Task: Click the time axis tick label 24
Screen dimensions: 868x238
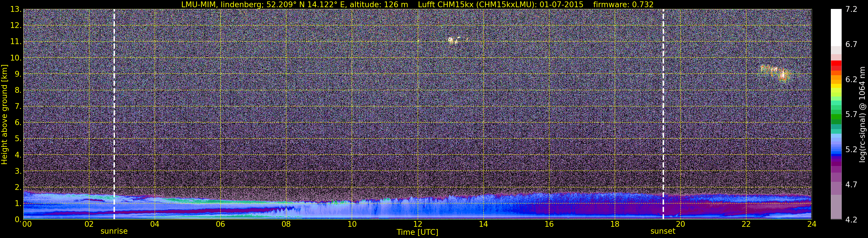Action: [x=812, y=224]
